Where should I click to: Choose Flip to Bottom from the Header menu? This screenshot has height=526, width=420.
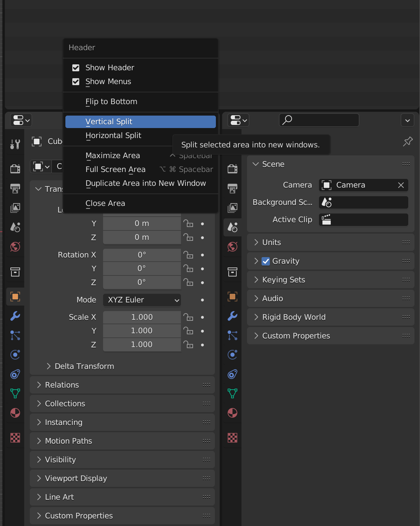click(140, 102)
